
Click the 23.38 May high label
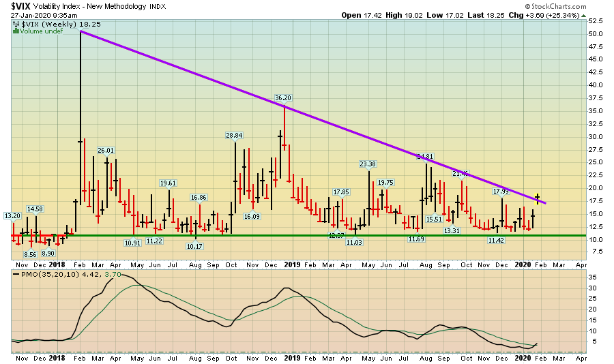point(368,164)
